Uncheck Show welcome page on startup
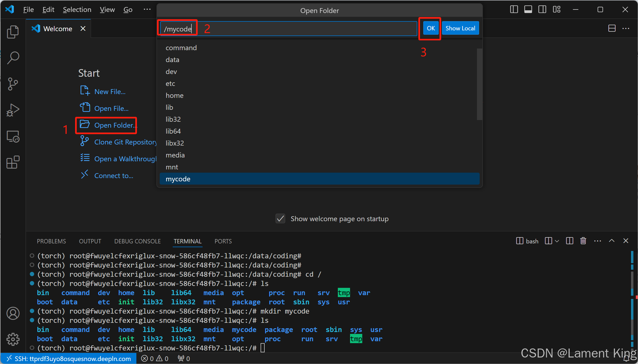Viewport: 638px width, 364px height. [280, 219]
